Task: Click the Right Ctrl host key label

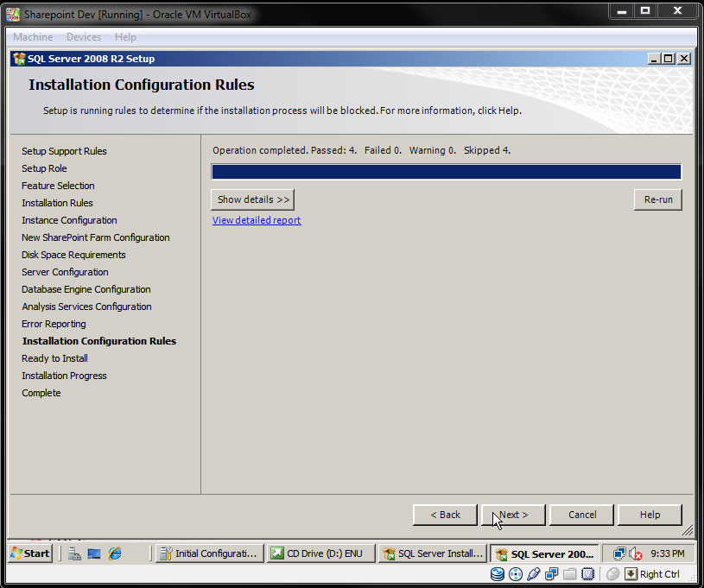Action: pos(660,574)
